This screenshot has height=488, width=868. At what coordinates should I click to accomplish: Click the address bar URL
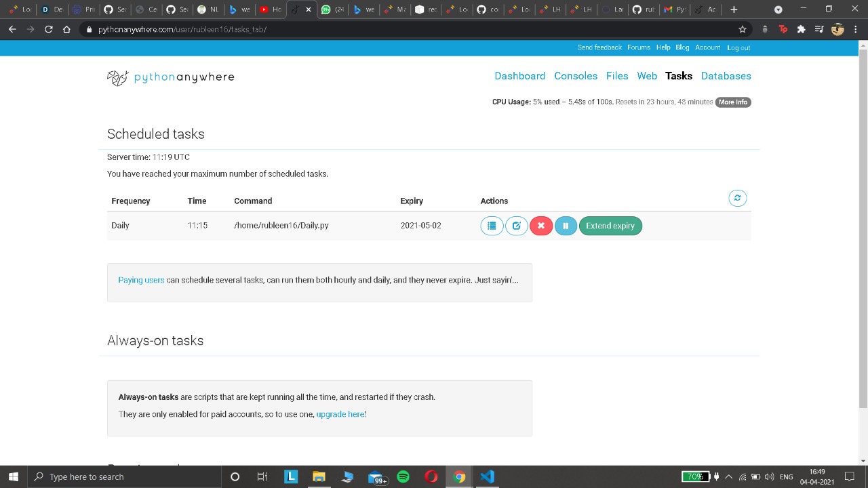(182, 30)
